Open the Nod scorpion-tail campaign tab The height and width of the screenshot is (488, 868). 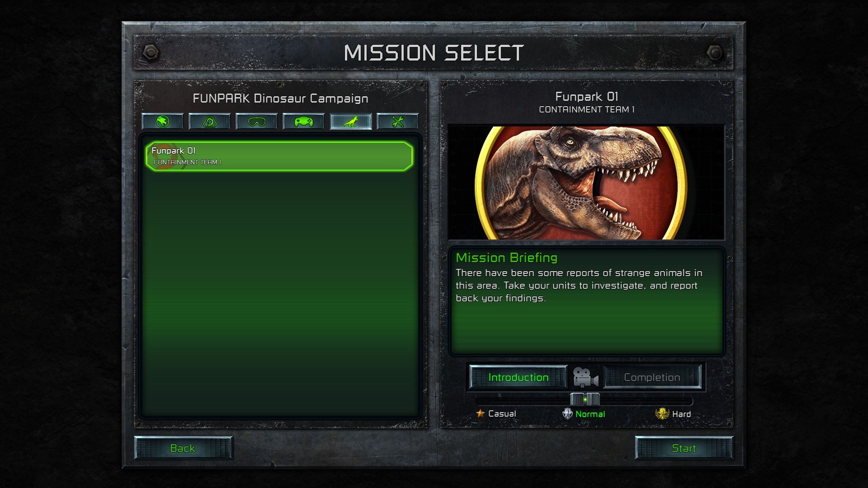(210, 122)
